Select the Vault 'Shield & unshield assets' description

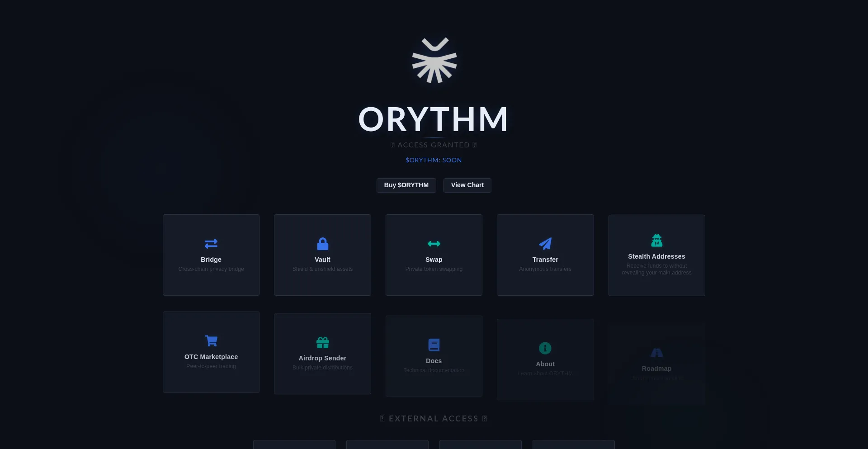(322, 269)
